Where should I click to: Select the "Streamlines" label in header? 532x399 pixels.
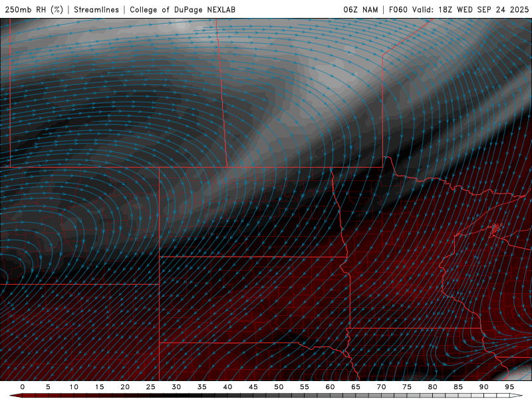pyautogui.click(x=96, y=9)
